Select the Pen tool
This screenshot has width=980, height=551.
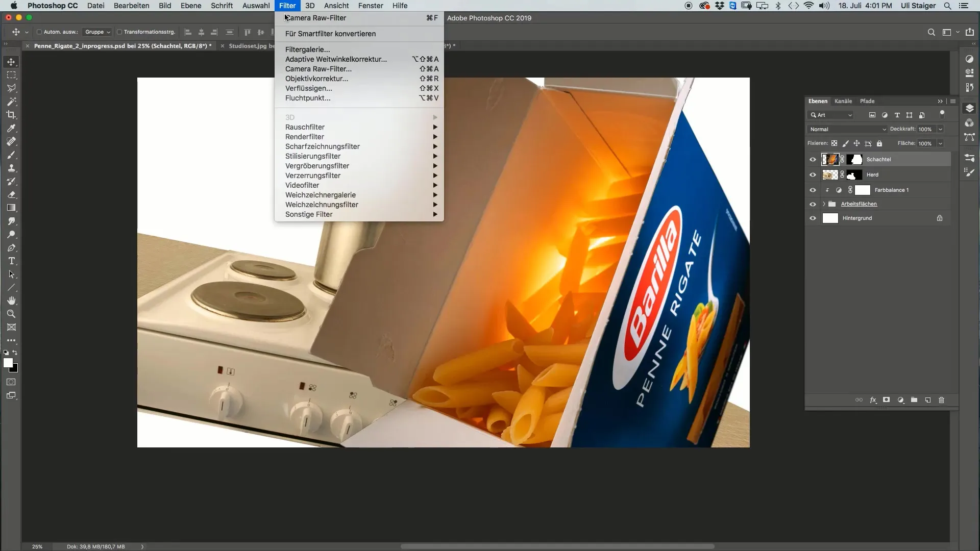[11, 248]
